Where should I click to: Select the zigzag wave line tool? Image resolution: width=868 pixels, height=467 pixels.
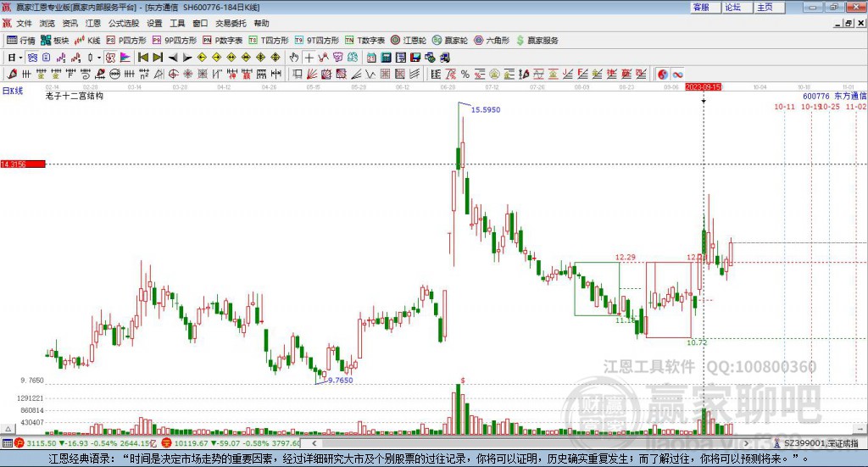(x=370, y=74)
